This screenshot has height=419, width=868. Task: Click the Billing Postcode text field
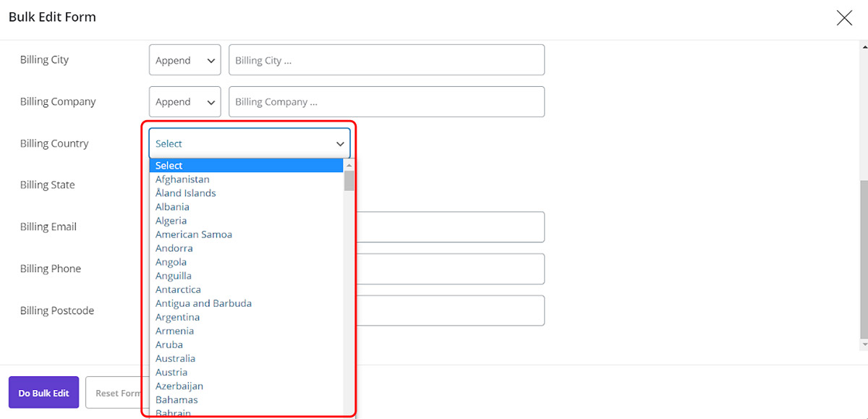tap(448, 310)
